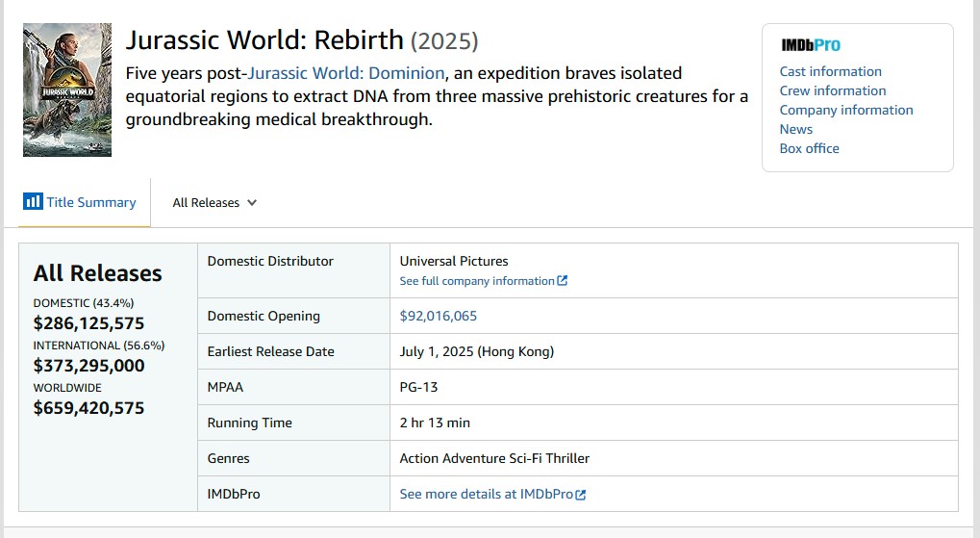Click the external link icon after IMDbPro details
The image size is (980, 538).
tap(581, 495)
